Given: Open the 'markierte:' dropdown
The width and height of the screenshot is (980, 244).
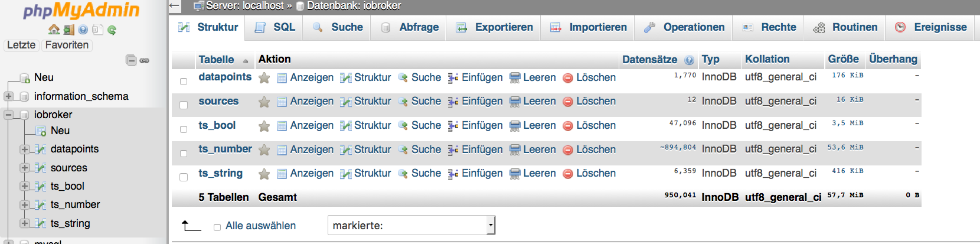Looking at the screenshot, I should click(411, 225).
